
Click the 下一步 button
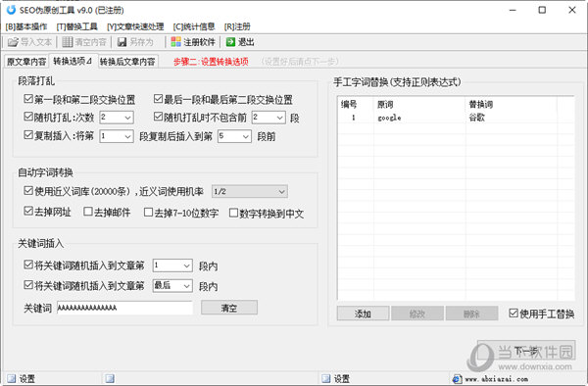[526, 351]
